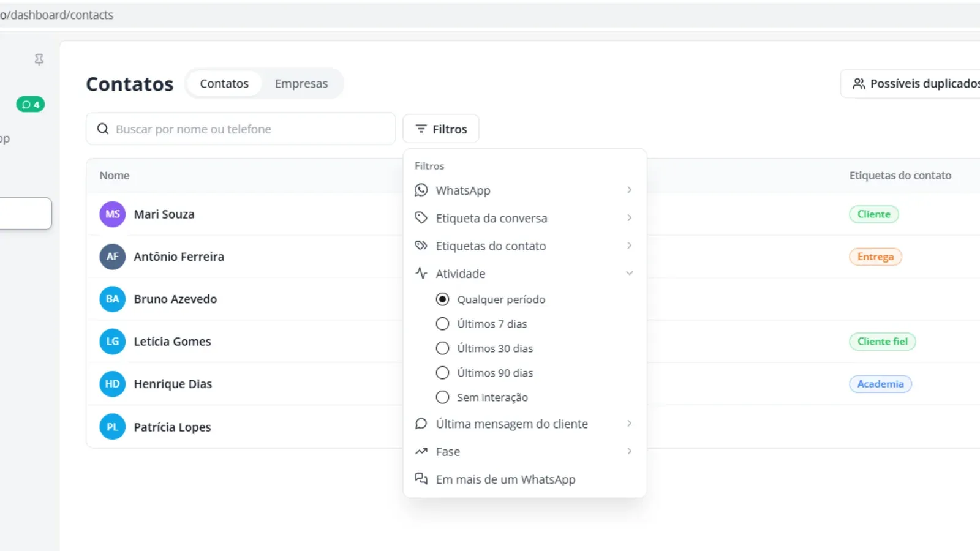Click the Academia tag on Henrique Dias
This screenshot has width=980, height=551.
point(880,384)
